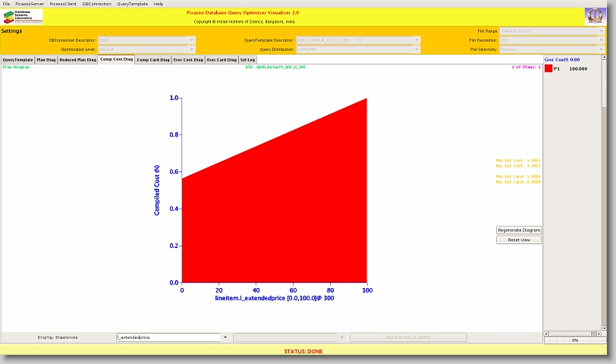Switch to the Plan Diag tab
This screenshot has width=616, height=364.
[46, 59]
